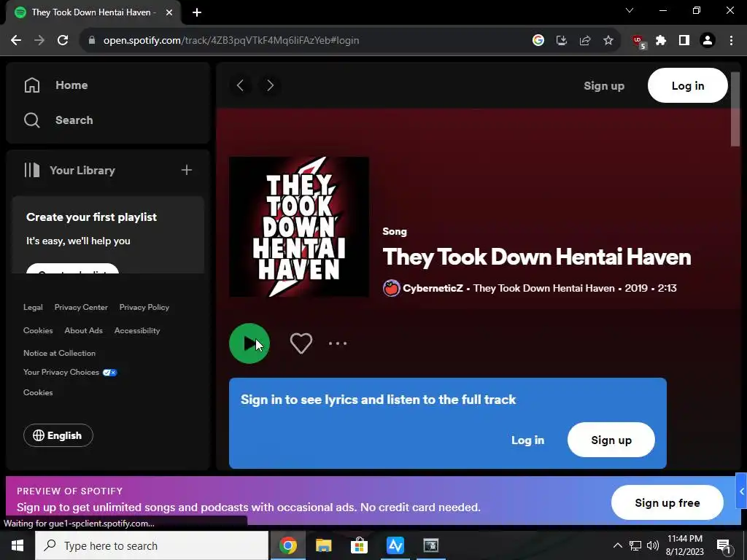Open the CyberneticZ artist page link
This screenshot has width=747, height=560.
pyautogui.click(x=433, y=288)
